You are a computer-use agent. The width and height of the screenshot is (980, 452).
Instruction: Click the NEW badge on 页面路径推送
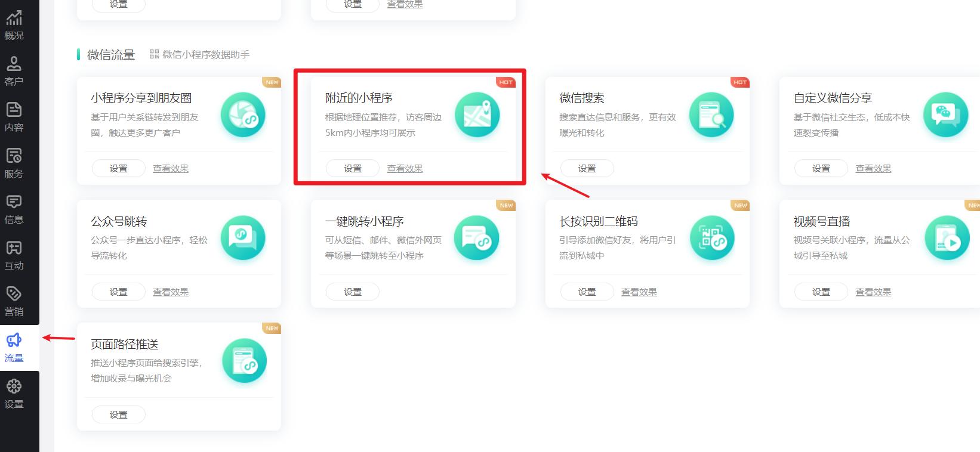coord(272,328)
